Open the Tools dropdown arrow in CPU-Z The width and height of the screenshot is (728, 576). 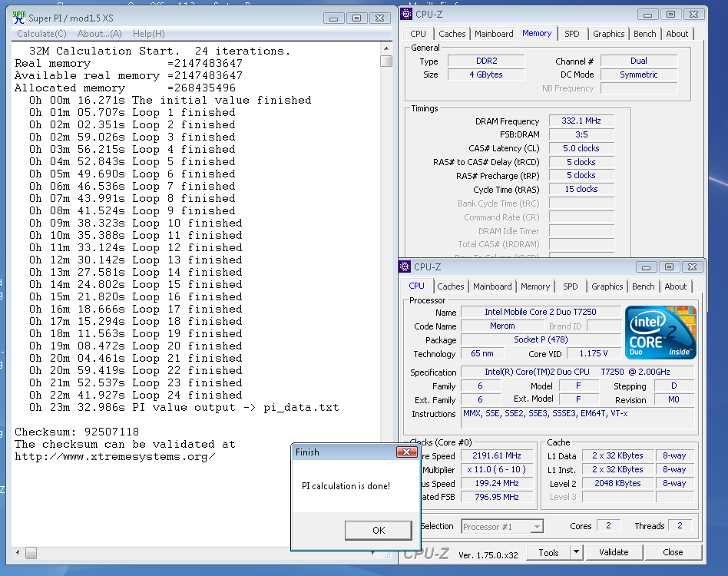[x=576, y=552]
